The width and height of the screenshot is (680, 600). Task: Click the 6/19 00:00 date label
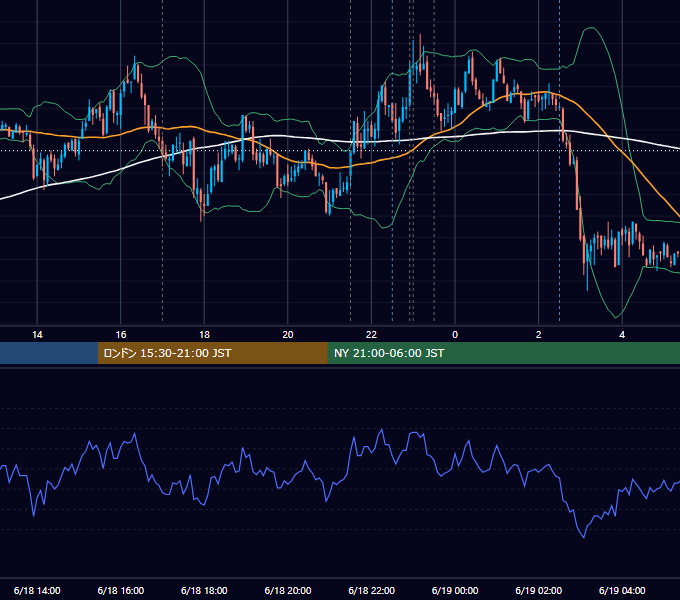[455, 590]
